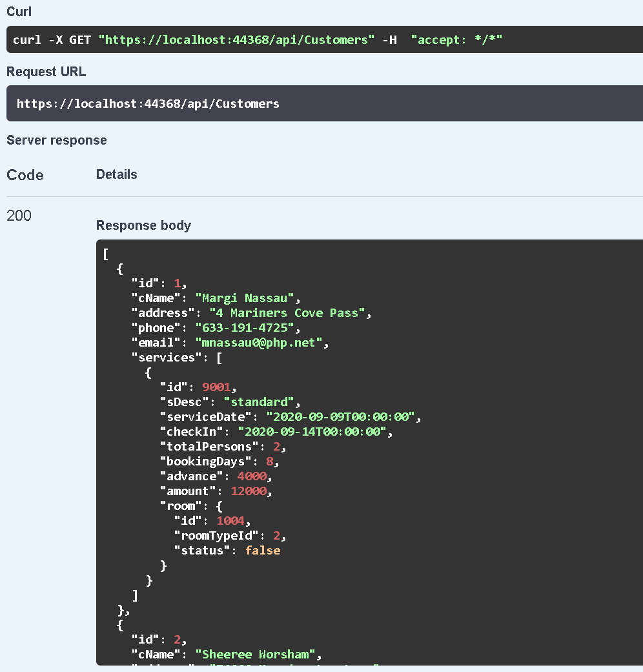Viewport: 643px width, 672px height.
Task: Click the email value "mnassau0@php.net"
Action: click(258, 343)
